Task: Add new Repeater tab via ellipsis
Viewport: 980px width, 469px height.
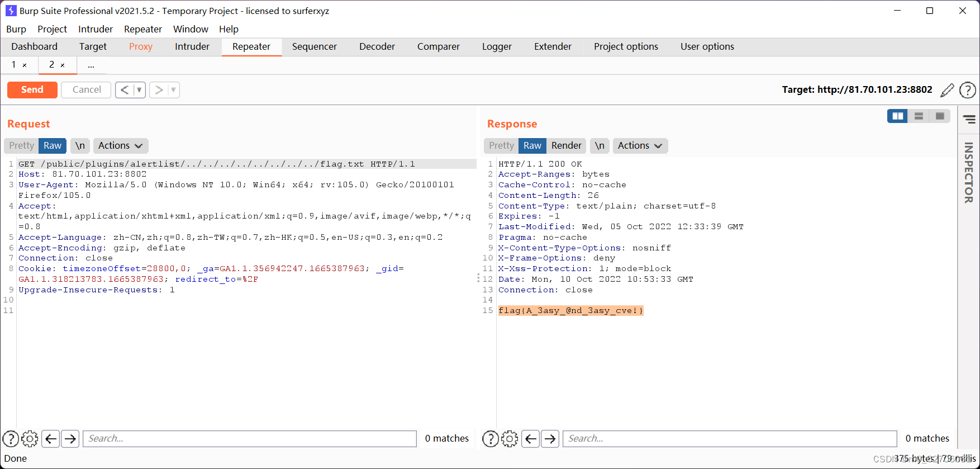Action: click(91, 65)
